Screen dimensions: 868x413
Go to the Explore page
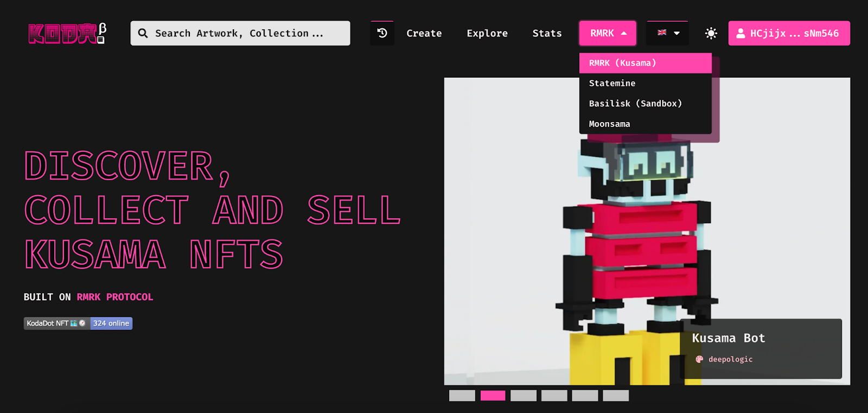487,33
